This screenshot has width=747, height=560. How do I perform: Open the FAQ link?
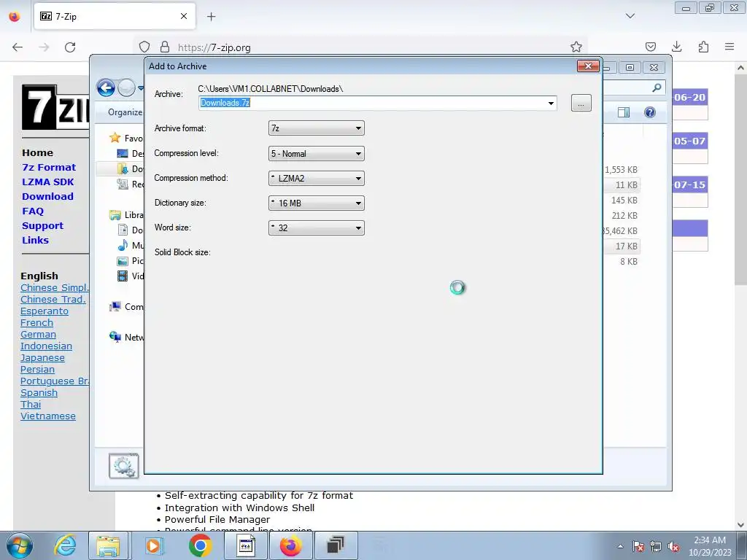[x=32, y=211]
